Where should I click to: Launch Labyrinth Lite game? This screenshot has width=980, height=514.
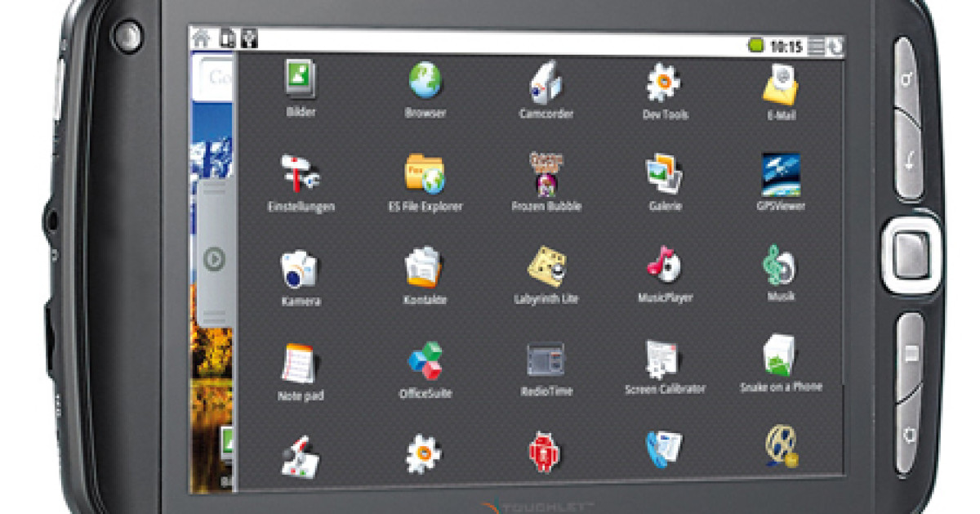[x=546, y=266]
